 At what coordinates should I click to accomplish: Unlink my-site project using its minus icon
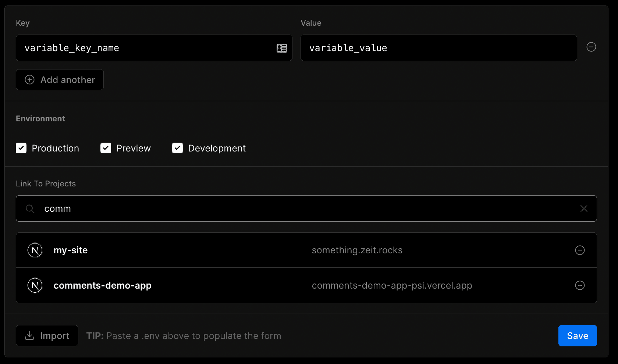580,250
